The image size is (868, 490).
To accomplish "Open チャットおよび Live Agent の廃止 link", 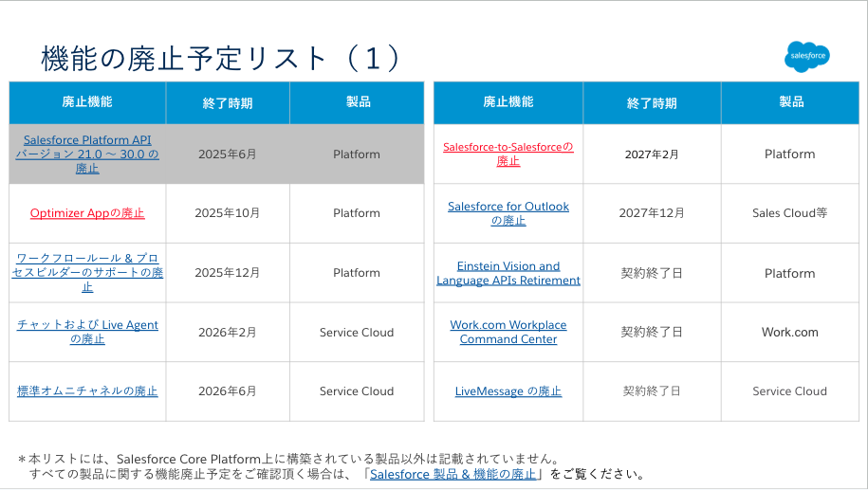I will coord(87,332).
